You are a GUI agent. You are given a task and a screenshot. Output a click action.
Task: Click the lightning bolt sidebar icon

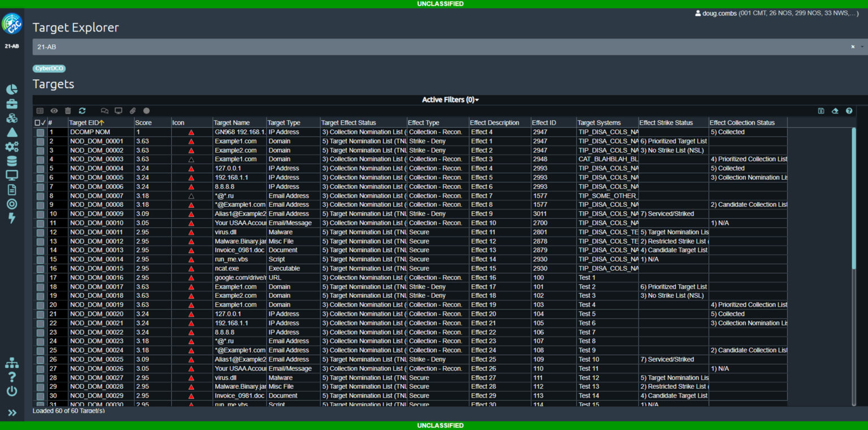(x=11, y=218)
